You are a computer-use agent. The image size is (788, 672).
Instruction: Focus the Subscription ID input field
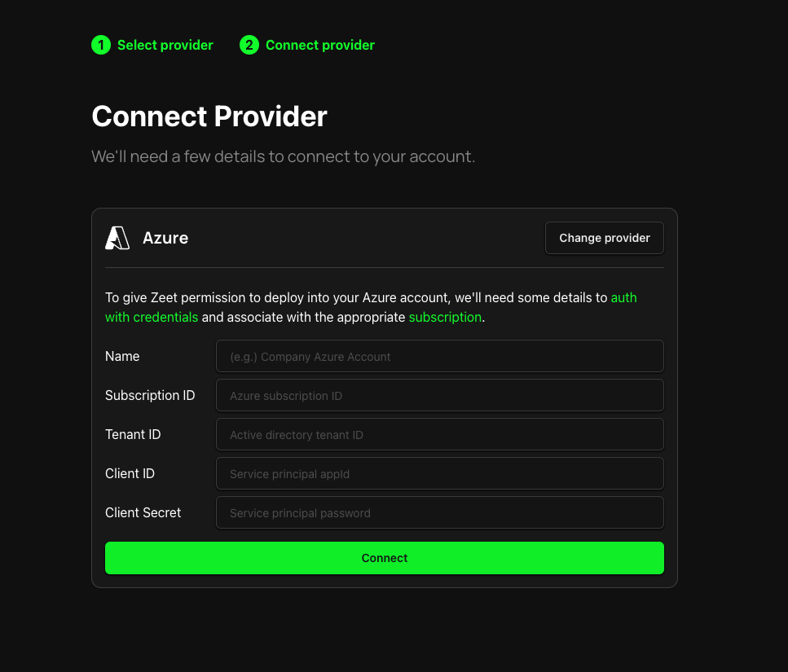coord(440,395)
